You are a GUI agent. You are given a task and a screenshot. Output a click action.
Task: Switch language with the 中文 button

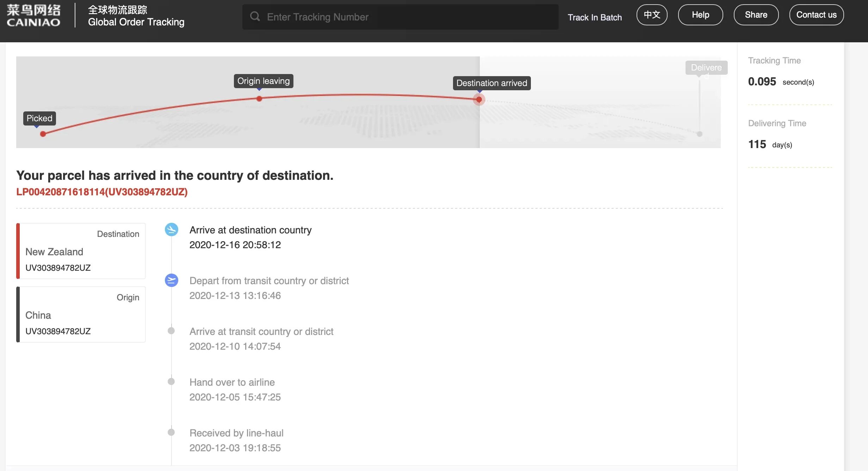(652, 15)
